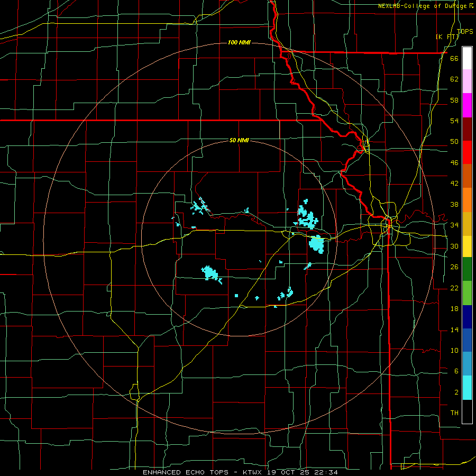Click the bright yellow legend swatch
The width and height of the screenshot is (476, 476).
coord(467,246)
